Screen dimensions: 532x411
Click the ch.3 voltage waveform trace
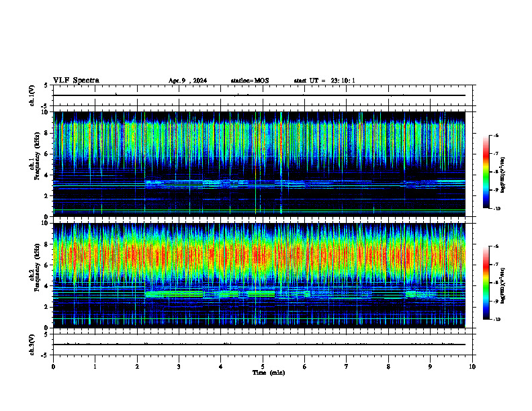click(x=259, y=345)
